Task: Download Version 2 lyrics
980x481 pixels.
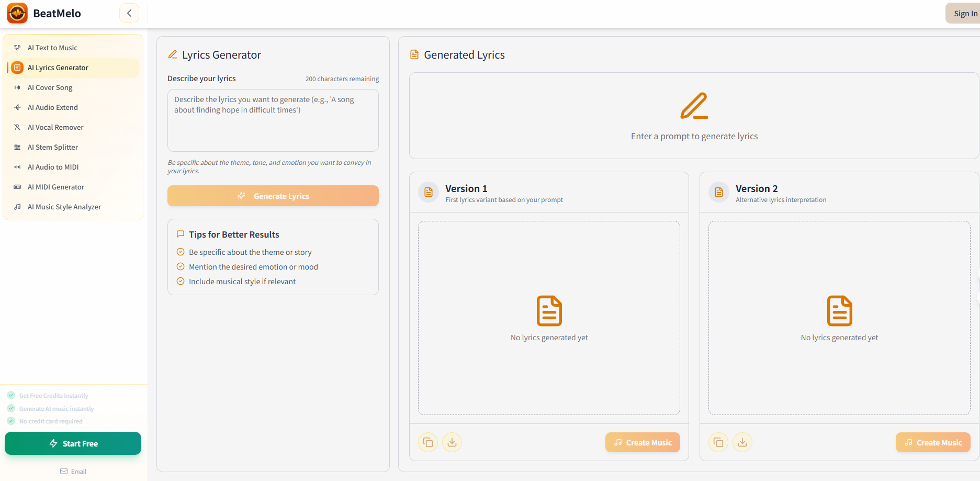Action: (742, 442)
